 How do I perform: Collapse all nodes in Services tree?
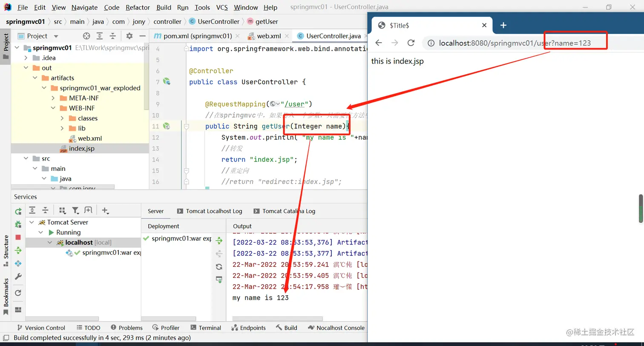coord(45,210)
